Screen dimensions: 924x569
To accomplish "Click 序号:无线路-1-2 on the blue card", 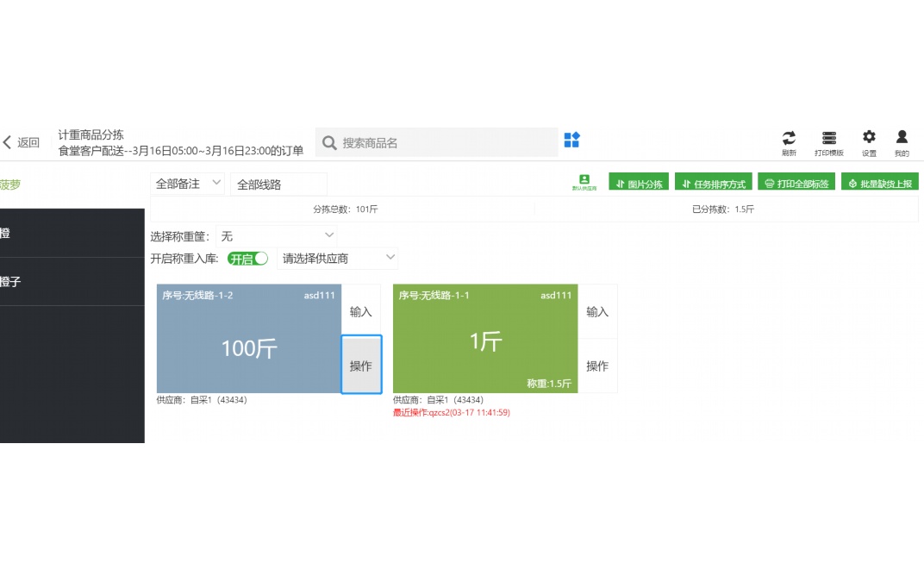I will (197, 295).
